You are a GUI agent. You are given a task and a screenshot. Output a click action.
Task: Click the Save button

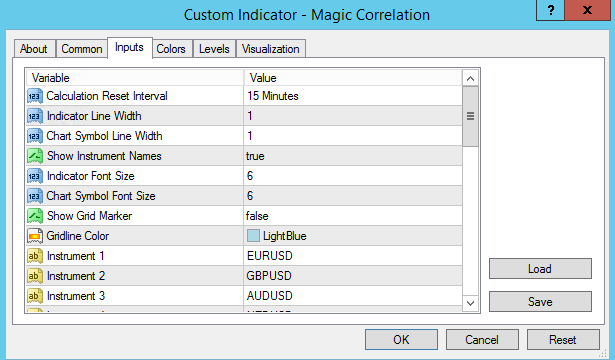(540, 302)
